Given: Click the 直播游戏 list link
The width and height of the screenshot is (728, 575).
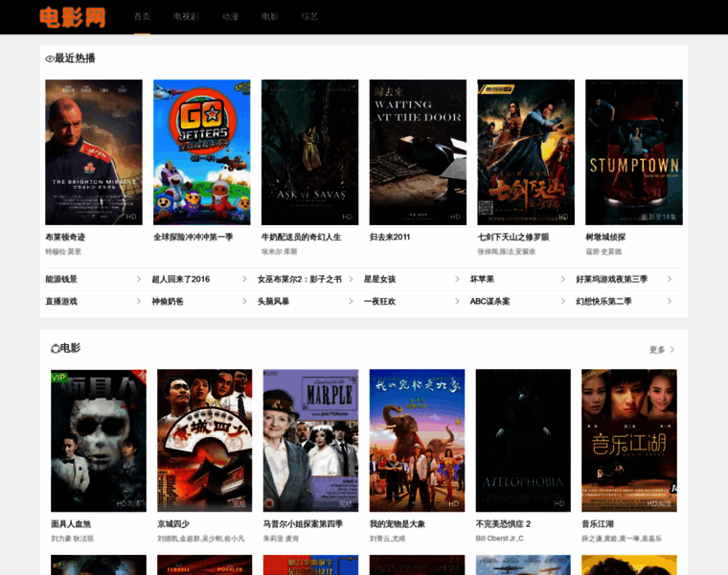Looking at the screenshot, I should click(x=60, y=302).
